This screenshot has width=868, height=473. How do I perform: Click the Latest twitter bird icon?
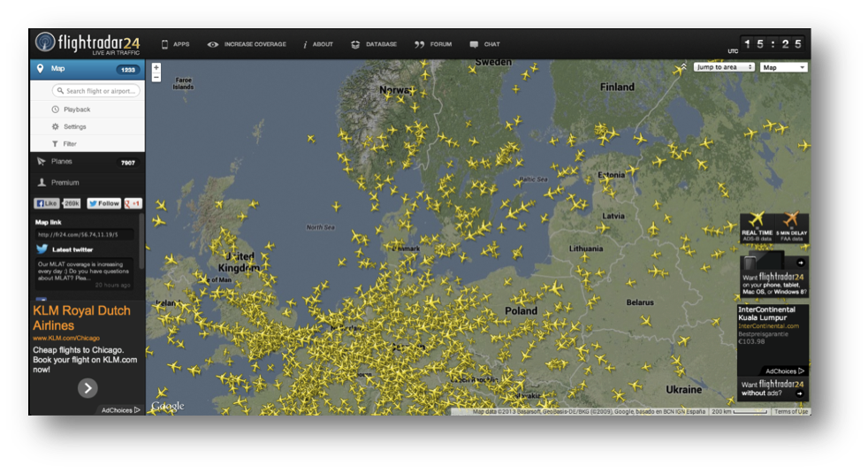(x=42, y=249)
